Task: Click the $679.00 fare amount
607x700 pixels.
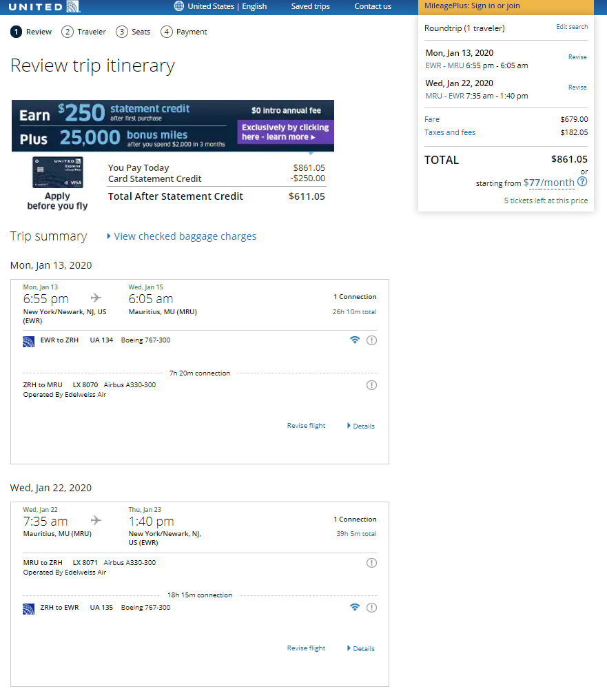Action: tap(574, 119)
